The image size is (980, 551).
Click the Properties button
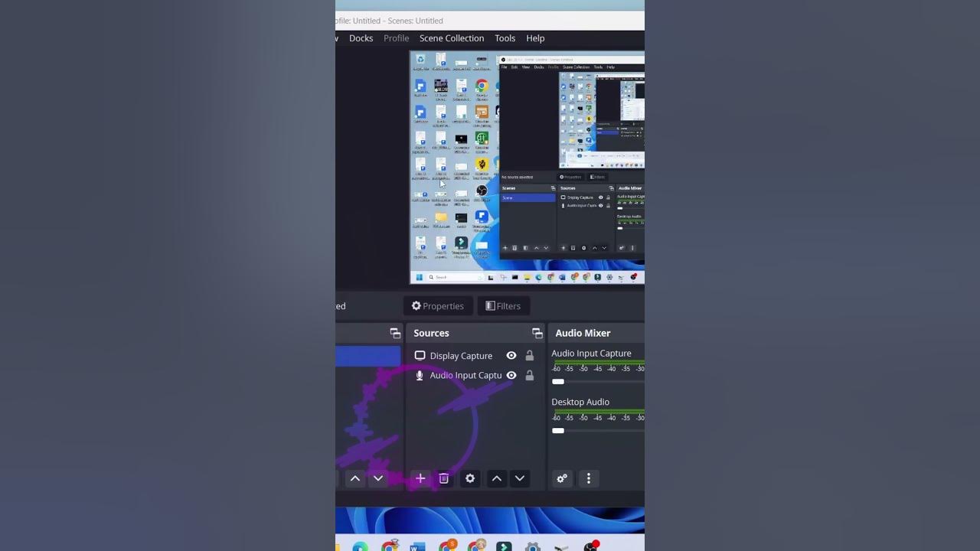click(438, 306)
